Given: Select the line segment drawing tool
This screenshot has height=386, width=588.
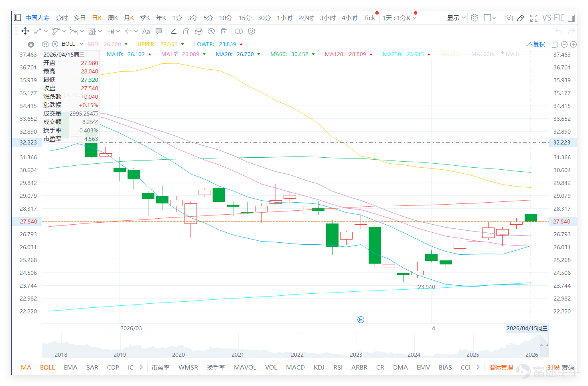Looking at the screenshot, I should point(38,31).
